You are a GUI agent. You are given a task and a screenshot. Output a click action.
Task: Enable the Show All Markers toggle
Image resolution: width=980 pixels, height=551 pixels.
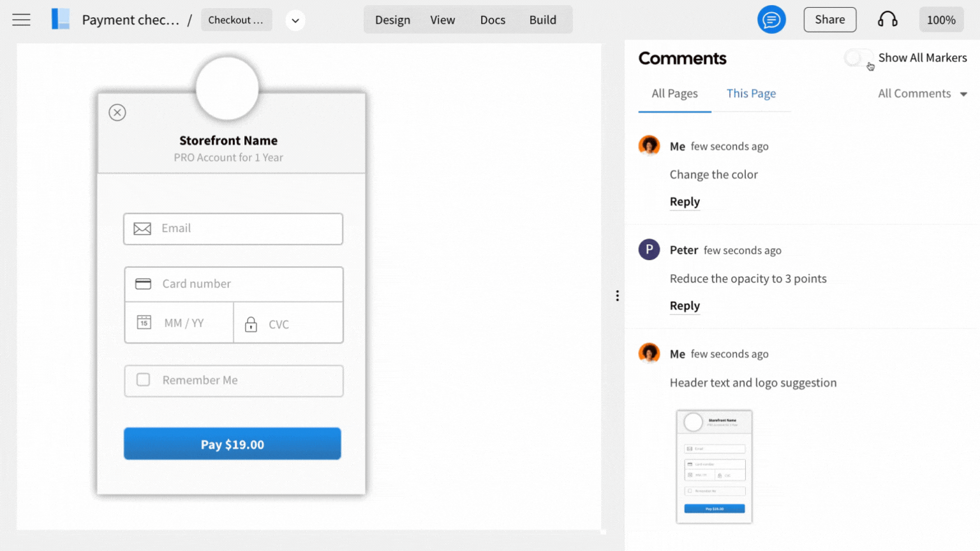click(858, 58)
